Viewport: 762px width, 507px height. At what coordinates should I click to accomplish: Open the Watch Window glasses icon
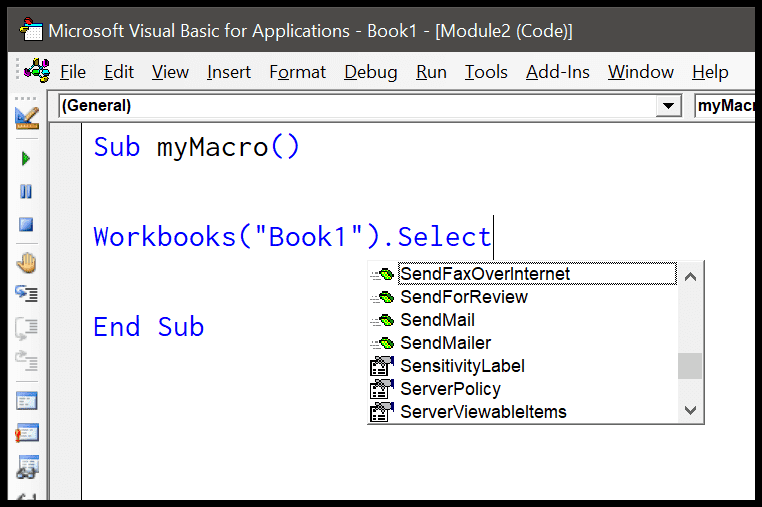(x=27, y=467)
